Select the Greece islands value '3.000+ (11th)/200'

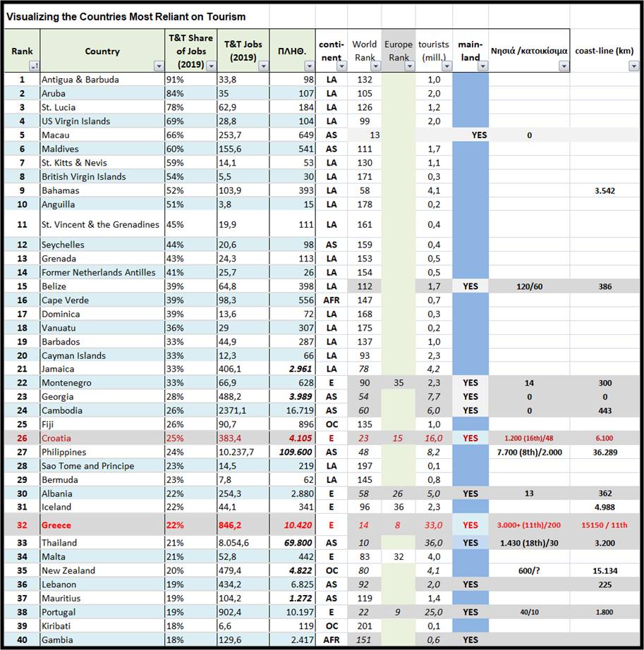click(x=529, y=525)
